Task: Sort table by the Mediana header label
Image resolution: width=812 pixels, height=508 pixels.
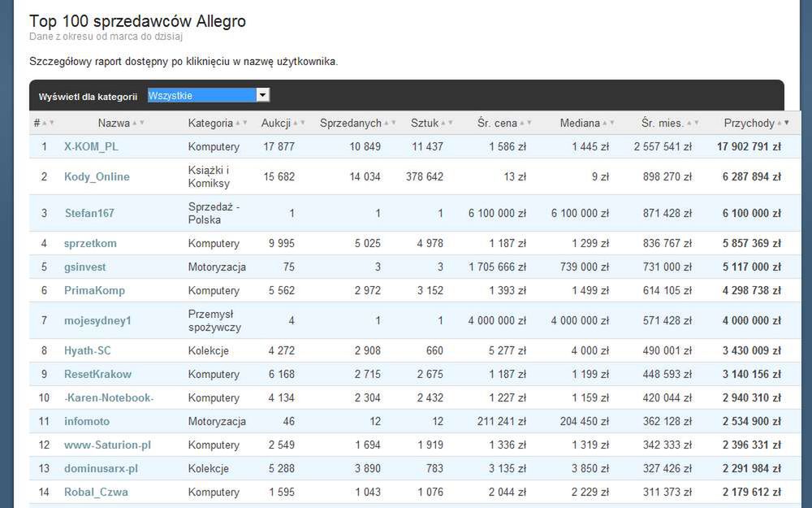Action: 580,124
